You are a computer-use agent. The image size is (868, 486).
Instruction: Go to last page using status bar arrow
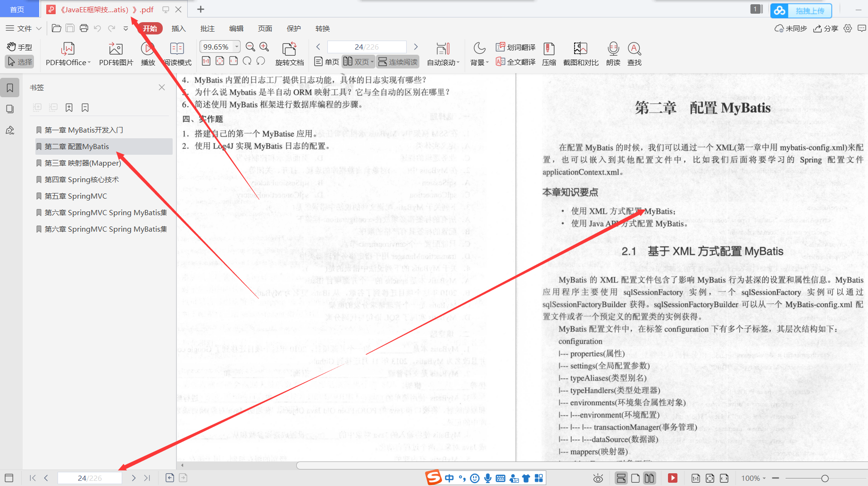click(x=147, y=478)
